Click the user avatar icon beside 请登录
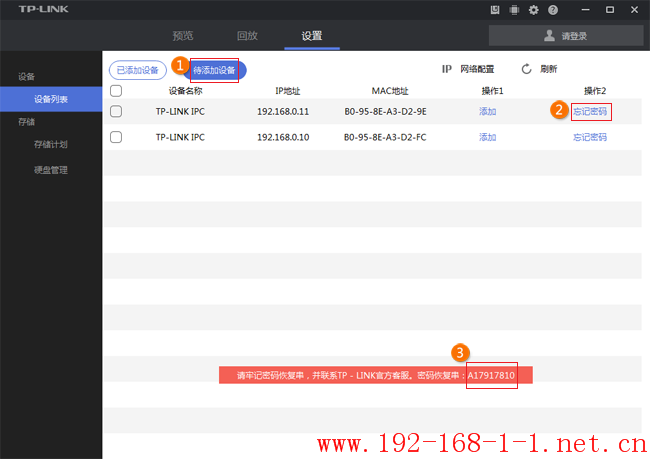The height and width of the screenshot is (459, 650). (x=549, y=36)
